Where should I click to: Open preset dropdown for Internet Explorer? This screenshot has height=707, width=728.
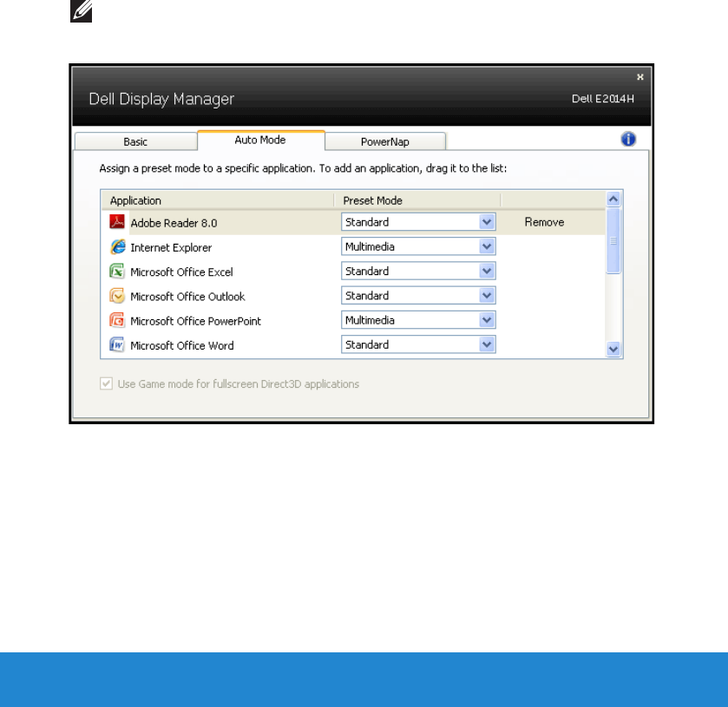418,246
